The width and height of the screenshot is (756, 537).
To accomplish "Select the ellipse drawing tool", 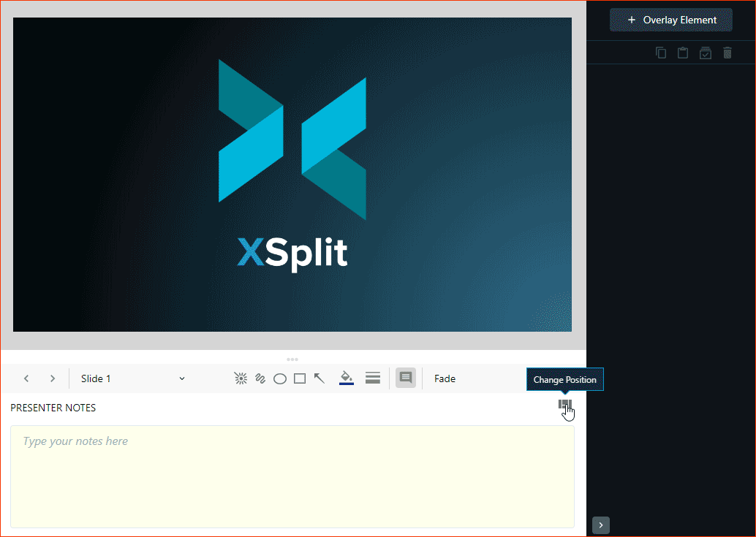I will click(x=280, y=379).
